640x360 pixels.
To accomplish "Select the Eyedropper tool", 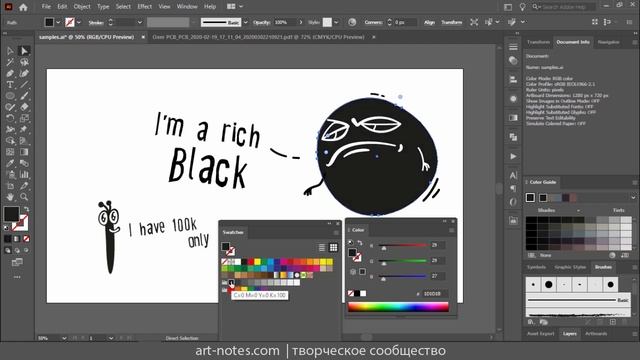I will point(10,163).
